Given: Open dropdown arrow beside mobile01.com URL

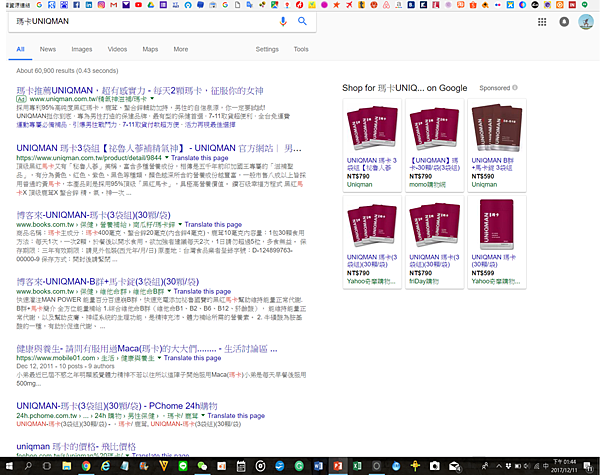Looking at the screenshot, I should [x=159, y=358].
